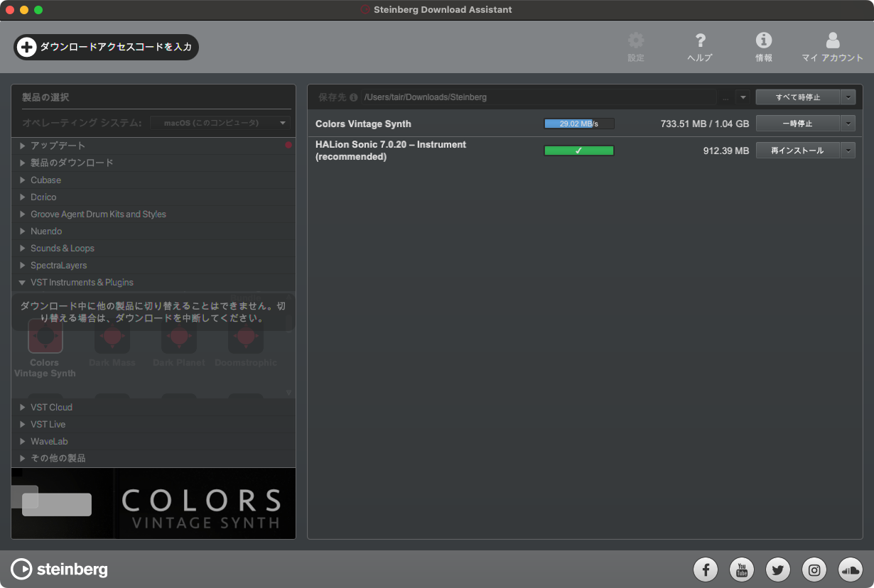The height and width of the screenshot is (588, 874).
Task: Click the red update indicator dot
Action: click(288, 146)
